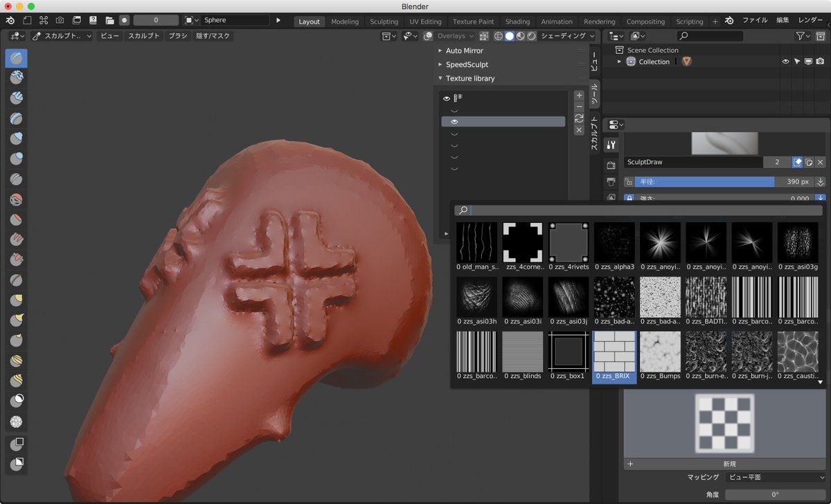
Task: Toggle X-ray display in viewport header
Action: [483, 36]
